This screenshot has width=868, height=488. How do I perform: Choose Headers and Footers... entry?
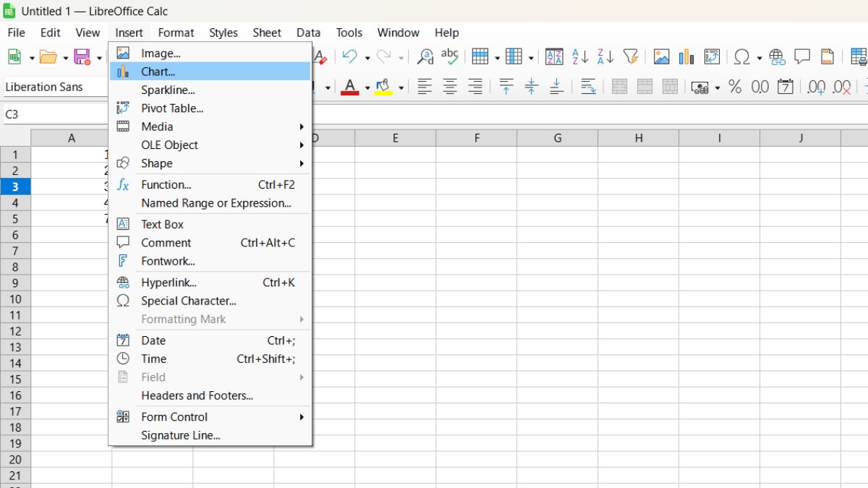pos(210,395)
